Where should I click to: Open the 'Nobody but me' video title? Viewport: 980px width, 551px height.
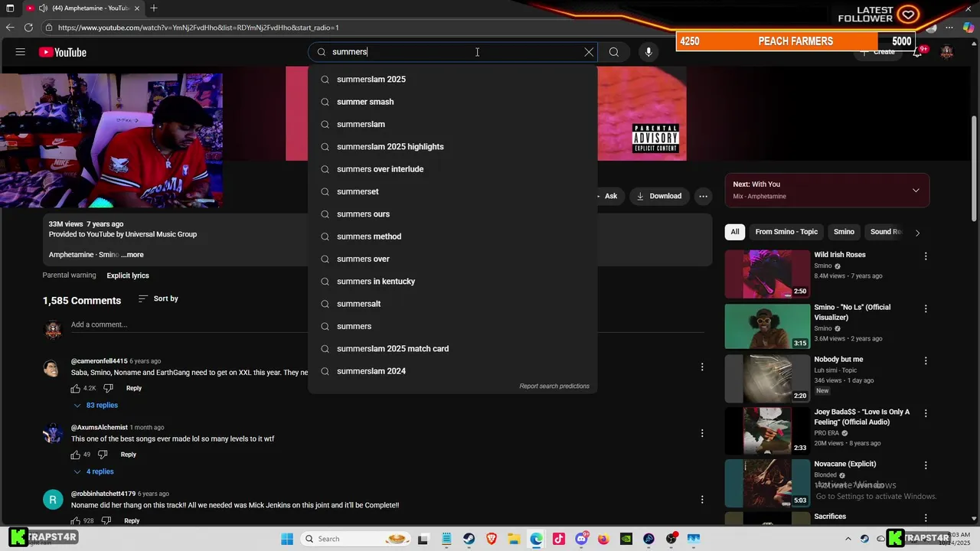click(x=838, y=360)
